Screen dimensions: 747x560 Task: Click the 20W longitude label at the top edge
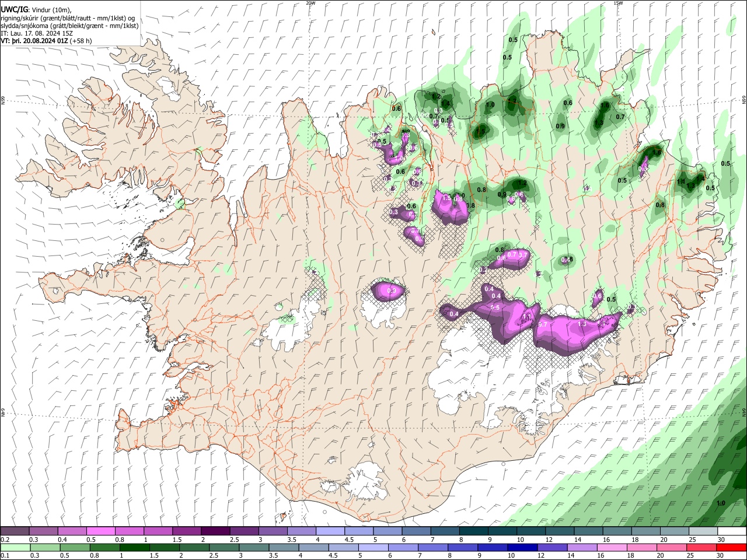tap(310, 3)
